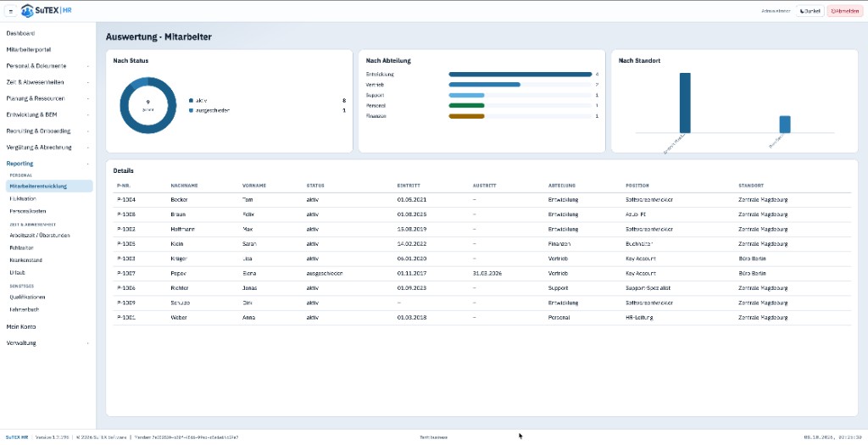This screenshot has height=445, width=868.
Task: Click the surname Weber
Action: tap(179, 318)
